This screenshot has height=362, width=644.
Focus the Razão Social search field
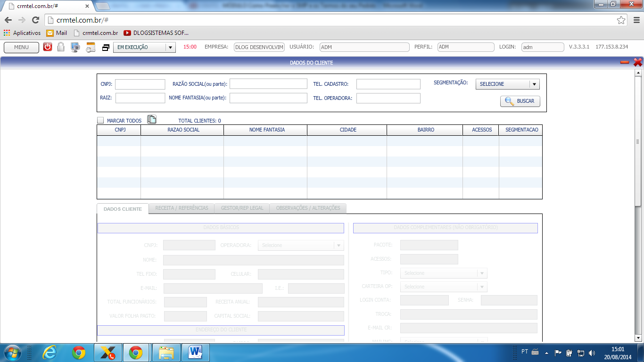point(268,83)
